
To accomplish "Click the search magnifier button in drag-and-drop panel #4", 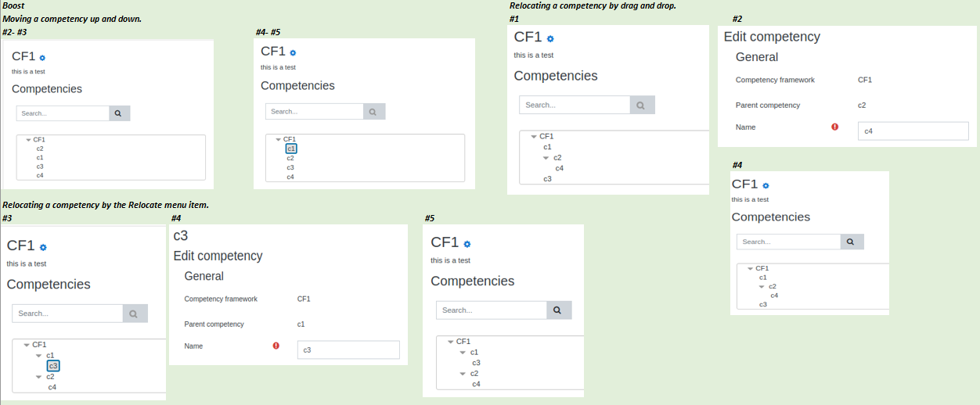I will coord(852,242).
